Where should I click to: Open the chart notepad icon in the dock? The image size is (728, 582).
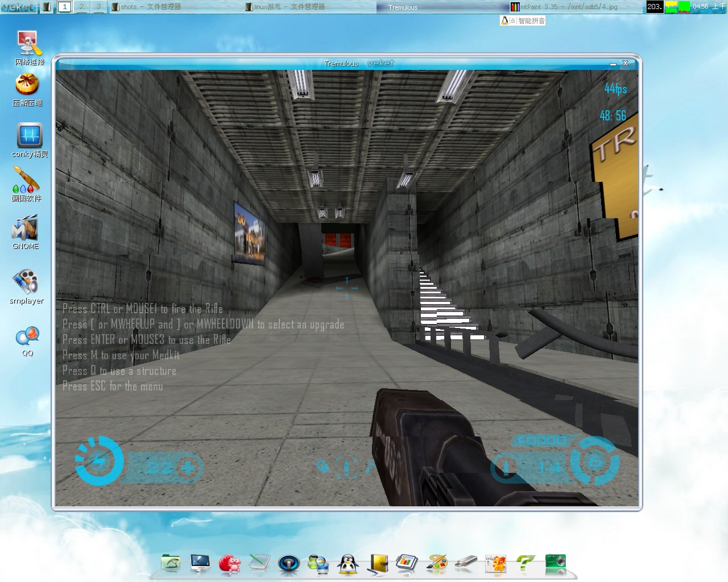407,563
